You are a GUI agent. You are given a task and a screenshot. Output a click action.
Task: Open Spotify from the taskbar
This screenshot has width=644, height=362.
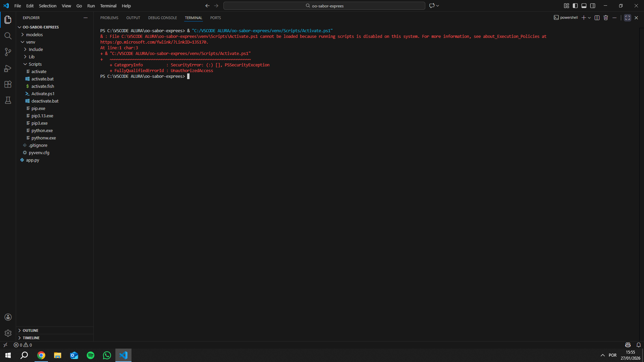pyautogui.click(x=91, y=355)
